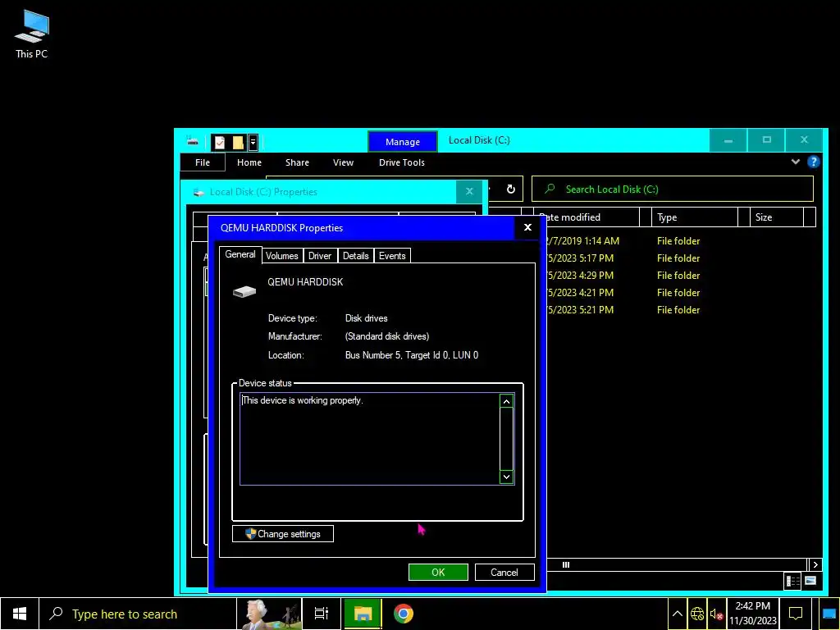Click the Search Local Disk (C:) field
Screen dimensions: 840x630
point(673,189)
